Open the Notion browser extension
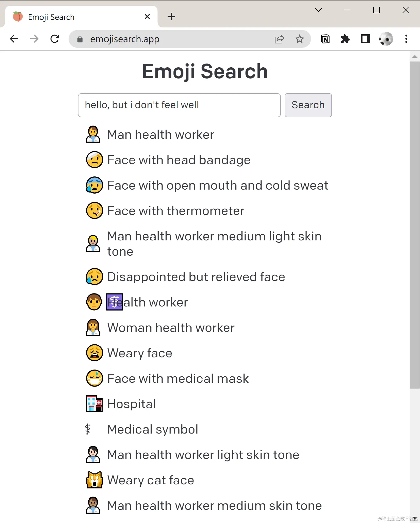This screenshot has width=420, height=523. (x=326, y=39)
